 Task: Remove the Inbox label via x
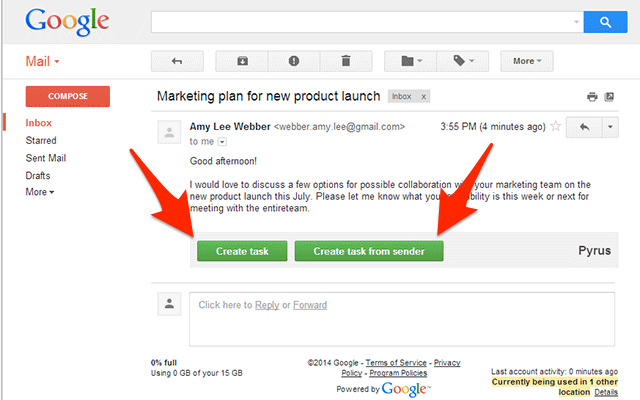click(x=424, y=97)
